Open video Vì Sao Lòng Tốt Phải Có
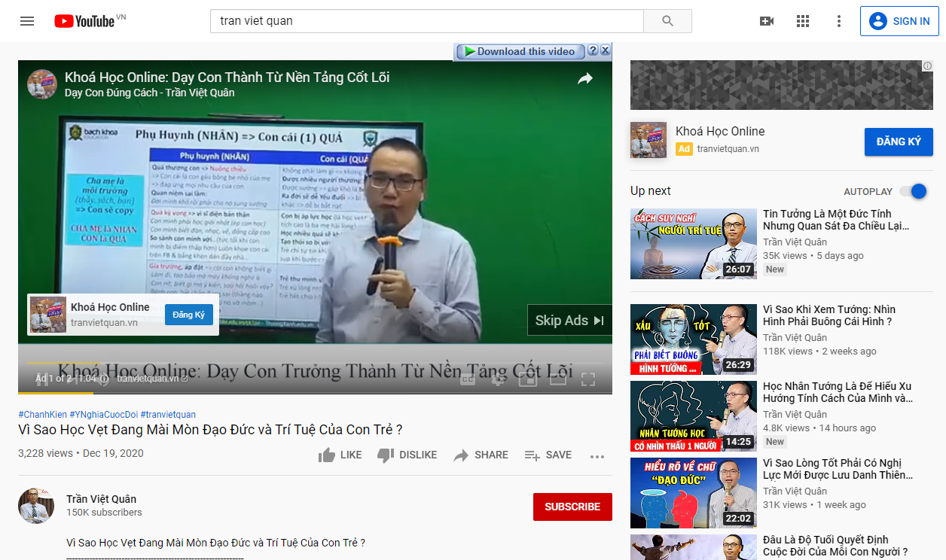The width and height of the screenshot is (946, 560). (838, 469)
